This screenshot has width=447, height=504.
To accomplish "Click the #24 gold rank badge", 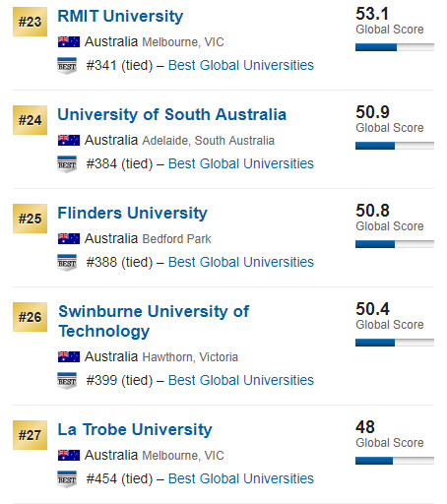I will 30,120.
